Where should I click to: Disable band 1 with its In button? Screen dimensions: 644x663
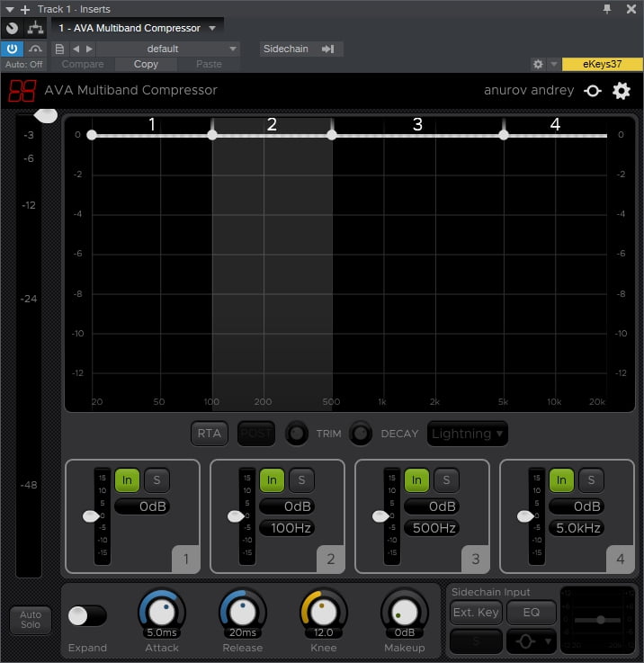tap(127, 480)
